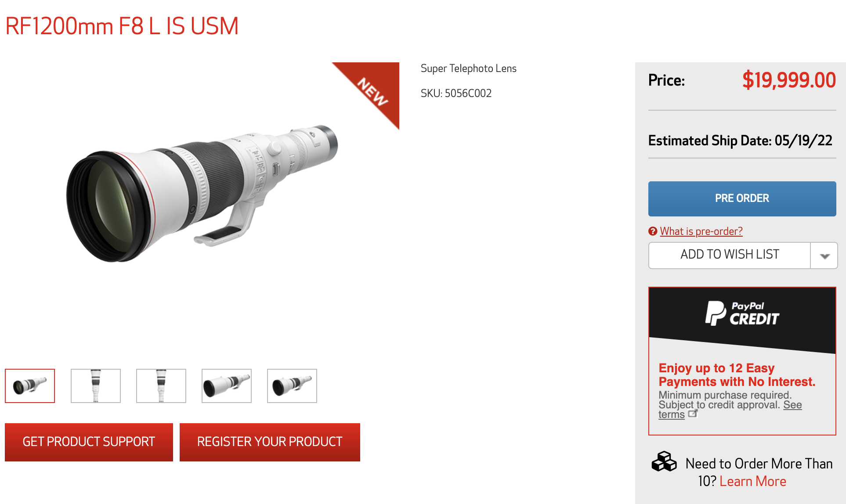Open the What is pre-order? link

701,231
